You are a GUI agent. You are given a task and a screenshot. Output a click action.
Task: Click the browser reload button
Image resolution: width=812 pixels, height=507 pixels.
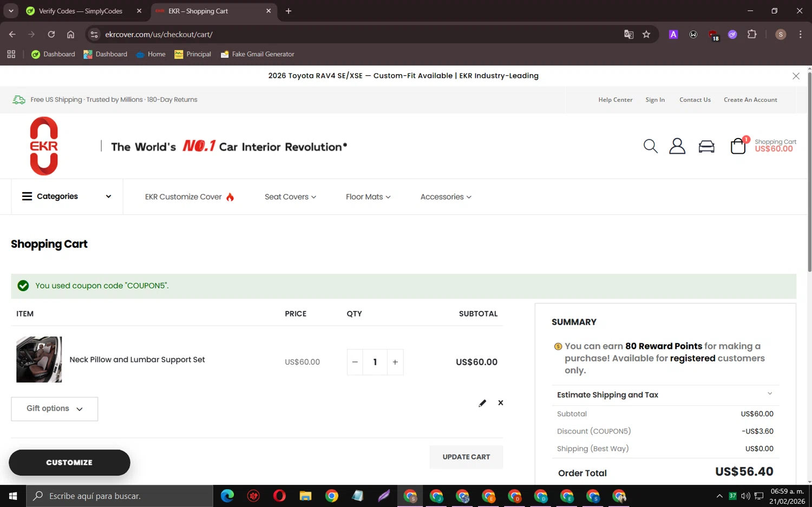tap(51, 34)
